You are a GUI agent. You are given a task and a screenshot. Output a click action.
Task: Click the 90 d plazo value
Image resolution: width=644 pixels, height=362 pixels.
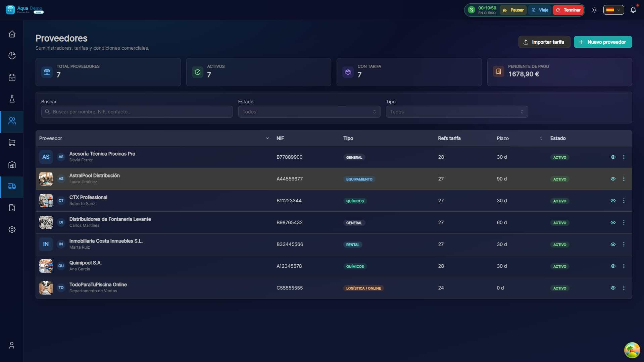pyautogui.click(x=502, y=179)
